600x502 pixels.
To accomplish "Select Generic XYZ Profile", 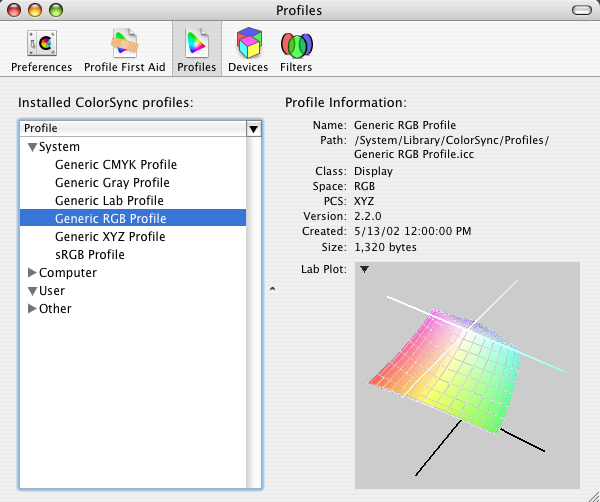I will (x=110, y=237).
